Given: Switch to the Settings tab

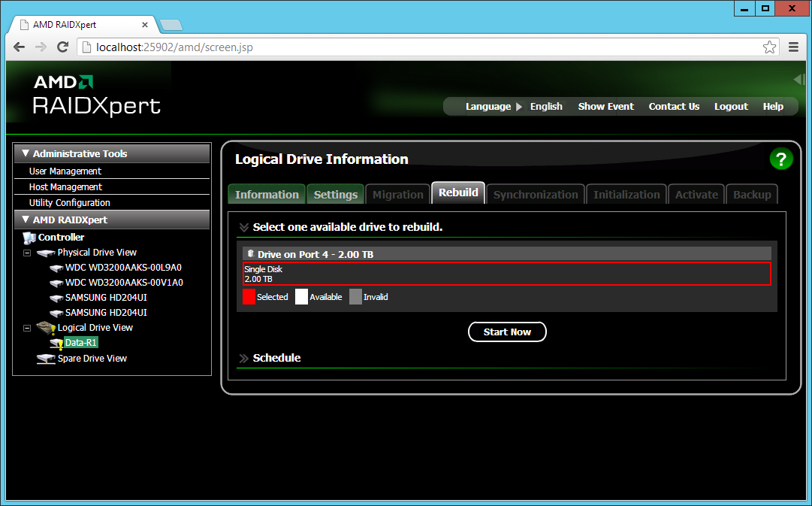Looking at the screenshot, I should tap(336, 195).
